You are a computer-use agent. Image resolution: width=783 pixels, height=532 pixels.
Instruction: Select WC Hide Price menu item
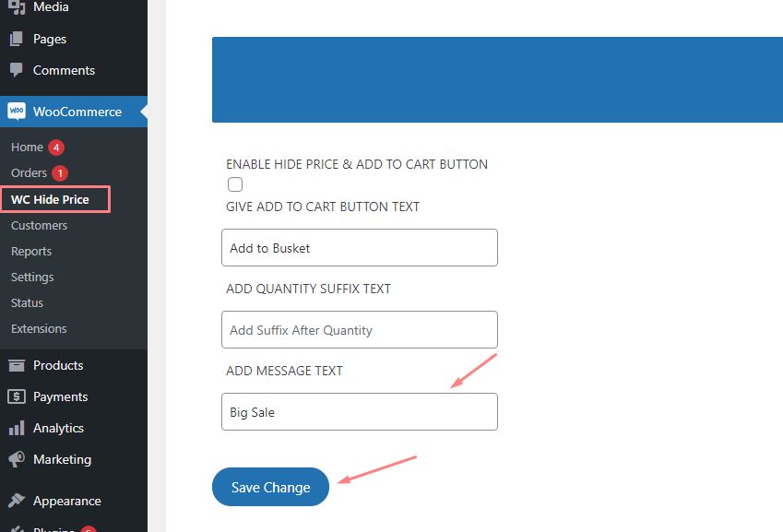pyautogui.click(x=50, y=199)
